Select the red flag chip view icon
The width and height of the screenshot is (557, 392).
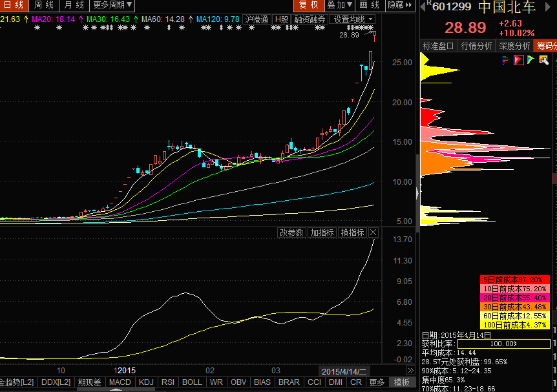(x=518, y=60)
